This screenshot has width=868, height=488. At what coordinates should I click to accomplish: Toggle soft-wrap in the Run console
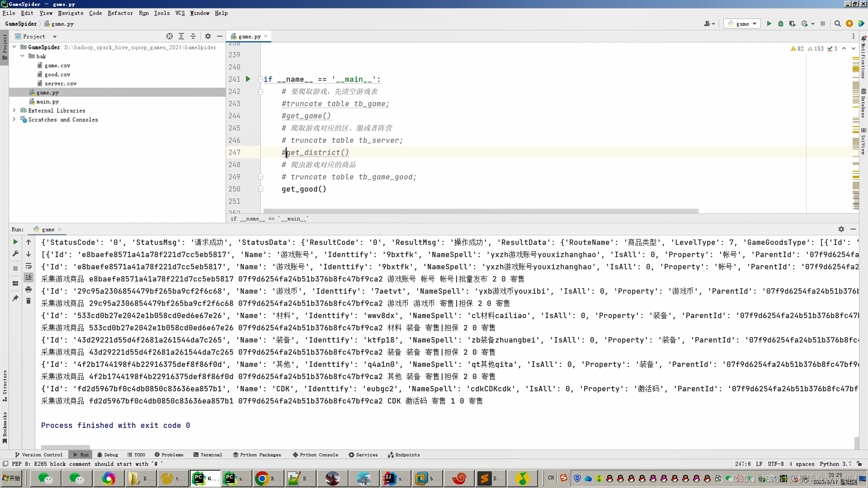pyautogui.click(x=28, y=266)
